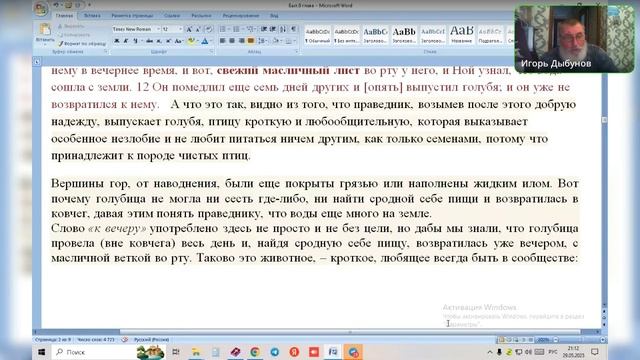Select the Format Painter brush
This screenshot has width=640, height=360.
click(x=82, y=43)
